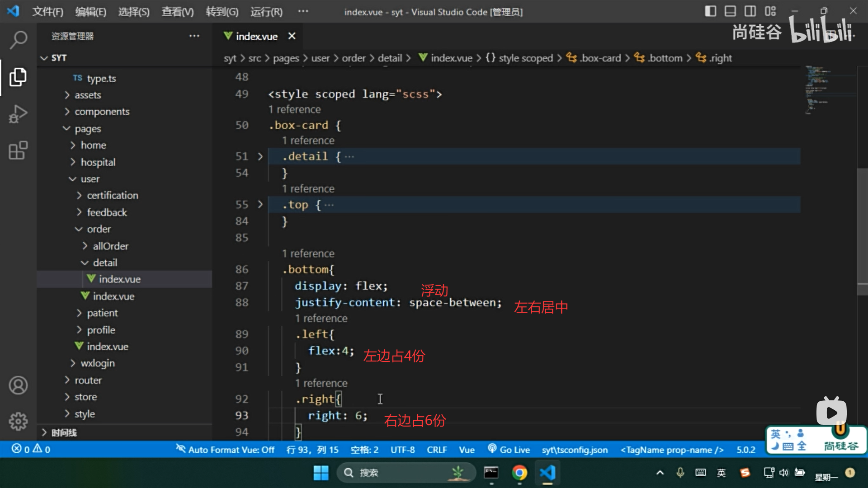Open the 文件(F) menu
The height and width of the screenshot is (488, 868).
pos(47,12)
